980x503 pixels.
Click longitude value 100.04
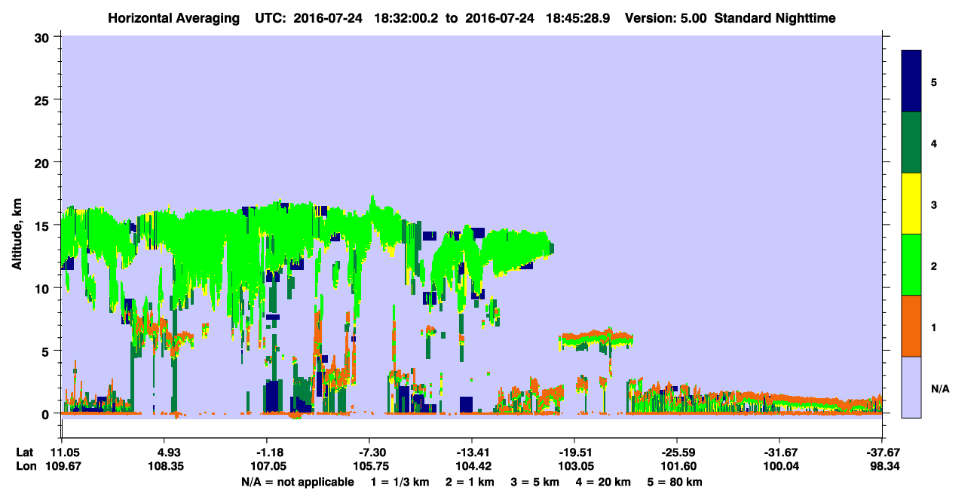click(x=779, y=467)
